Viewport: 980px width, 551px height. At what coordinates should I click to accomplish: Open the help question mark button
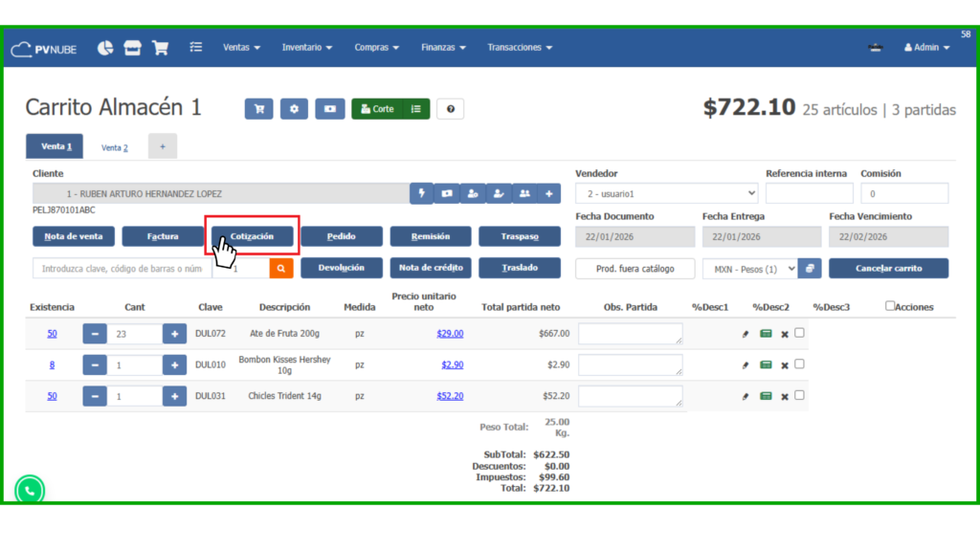tap(450, 109)
